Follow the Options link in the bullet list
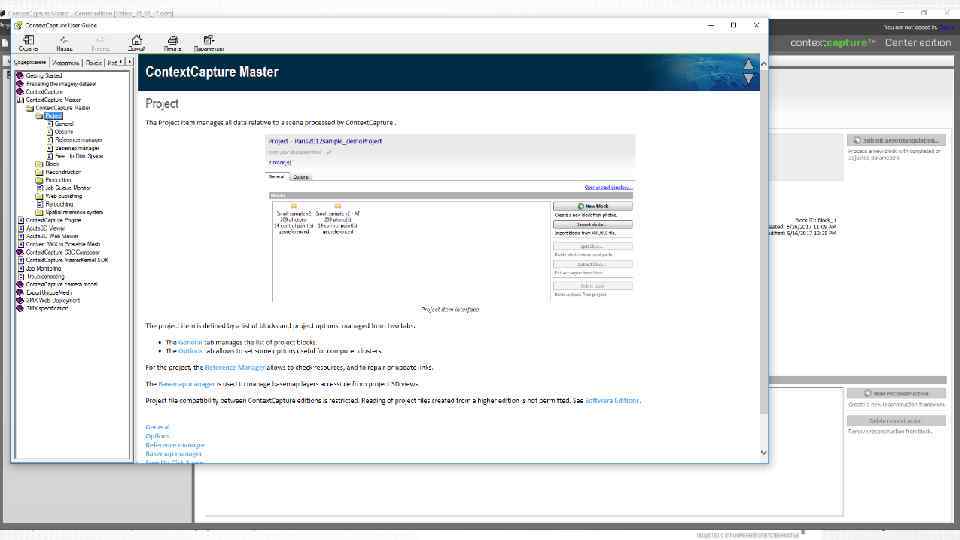This screenshot has height=540, width=960. tap(190, 351)
